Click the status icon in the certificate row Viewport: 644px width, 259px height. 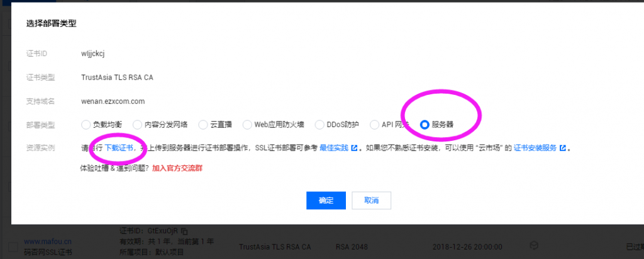[533, 243]
